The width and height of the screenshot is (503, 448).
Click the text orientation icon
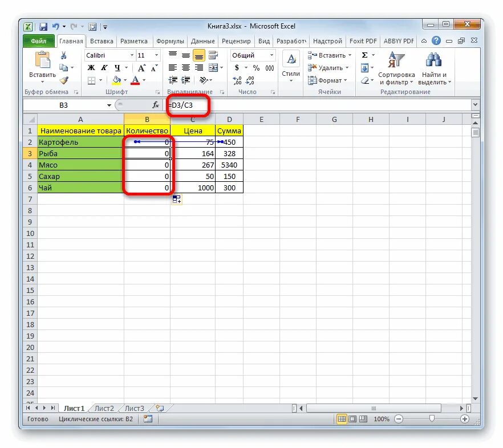[203, 80]
